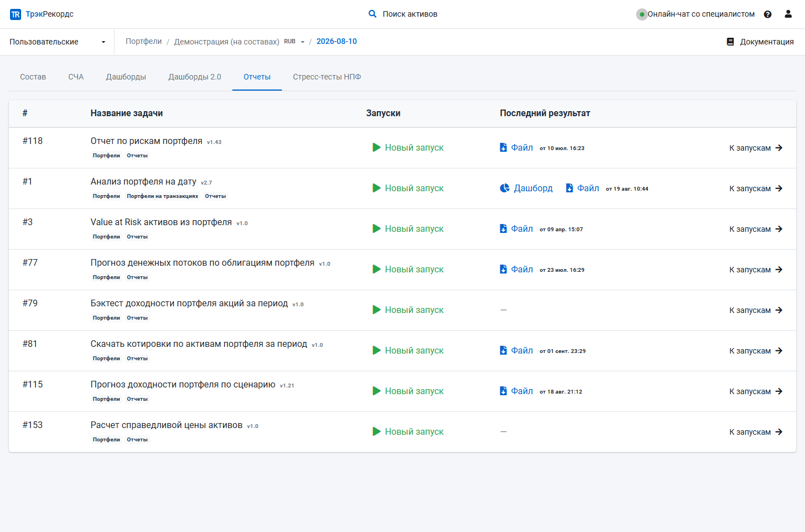Image resolution: width=805 pixels, height=532 pixels.
Task: Click the Дашборд pie chart icon
Action: [504, 188]
